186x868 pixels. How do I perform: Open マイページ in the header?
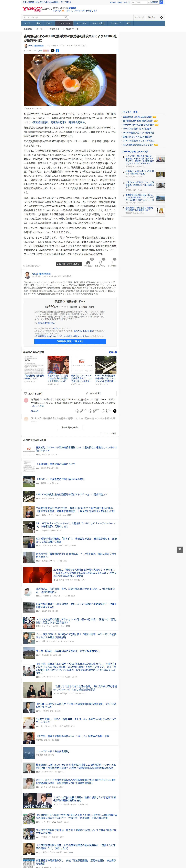click(139, 18)
